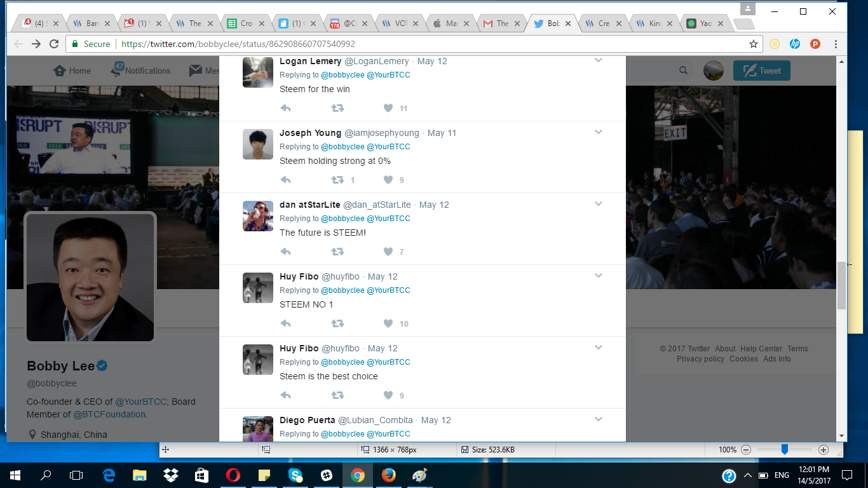Click the Tweet compose button

762,71
